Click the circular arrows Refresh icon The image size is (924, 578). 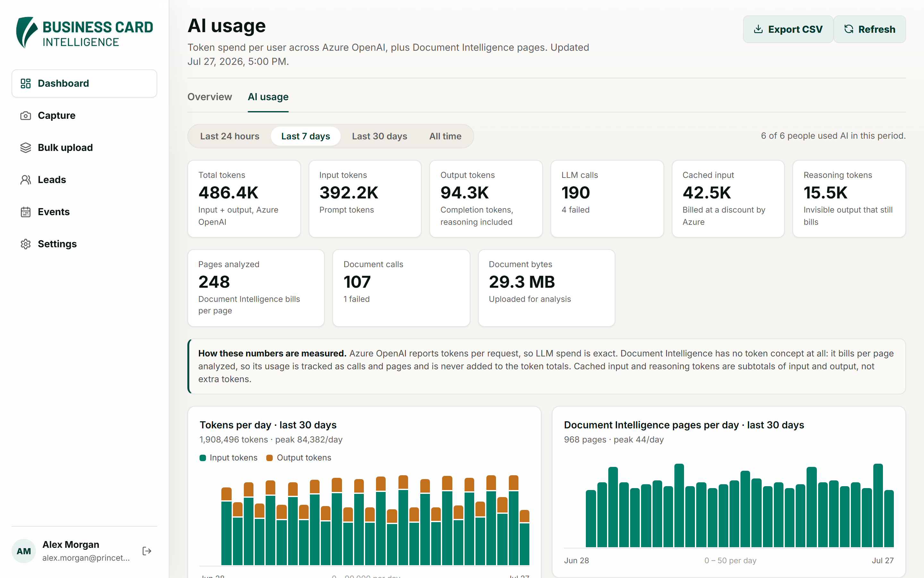click(x=848, y=29)
